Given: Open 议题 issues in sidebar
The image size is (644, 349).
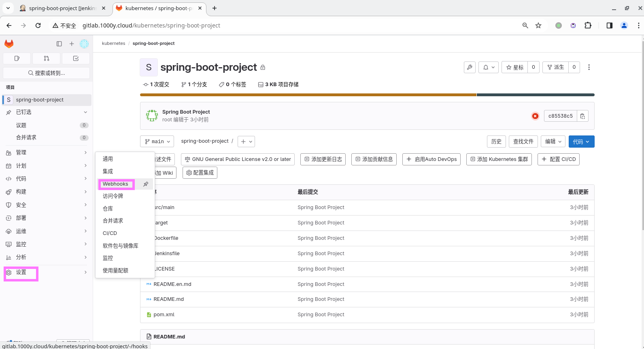Looking at the screenshot, I should click(47, 125).
